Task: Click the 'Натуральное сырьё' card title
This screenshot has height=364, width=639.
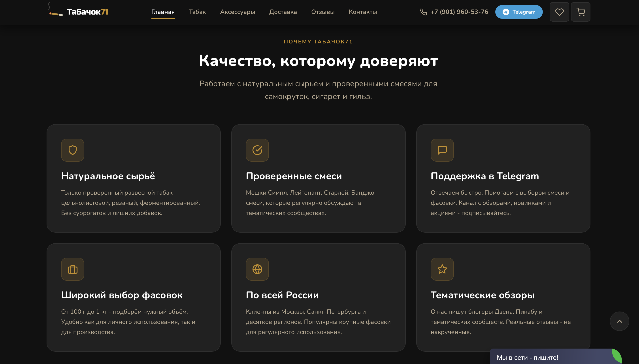Action: coord(108,176)
